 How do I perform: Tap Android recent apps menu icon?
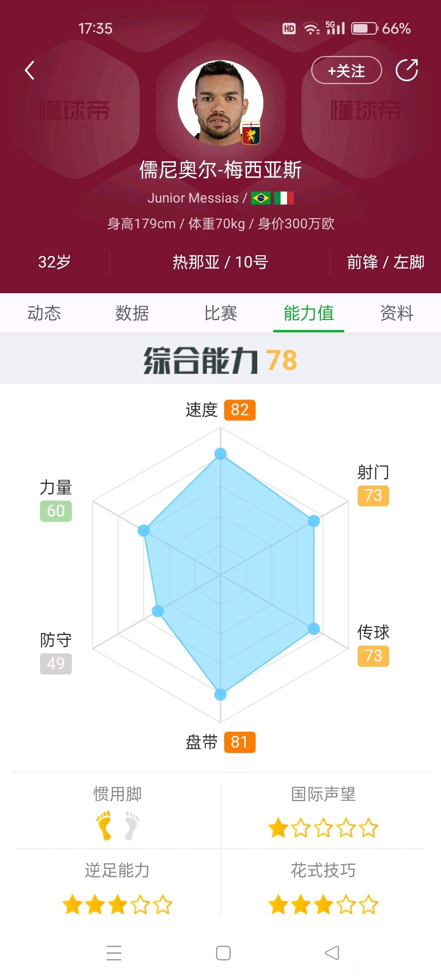[x=114, y=953]
